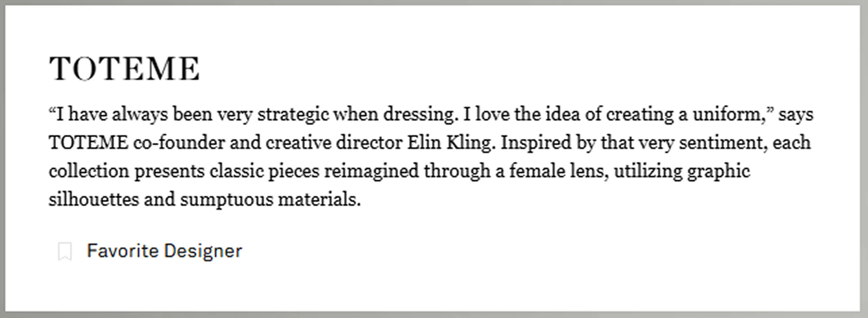868x318 pixels.
Task: Click the word "each" ending the second line
Action: coord(796,142)
